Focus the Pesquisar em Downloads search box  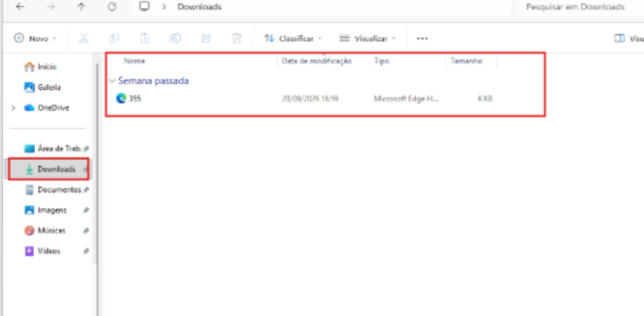tap(580, 7)
